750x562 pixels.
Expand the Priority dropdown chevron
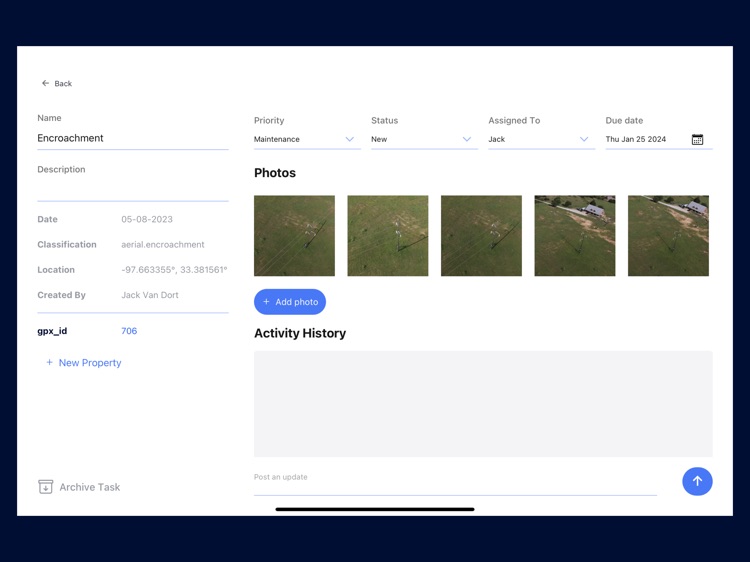pos(350,139)
